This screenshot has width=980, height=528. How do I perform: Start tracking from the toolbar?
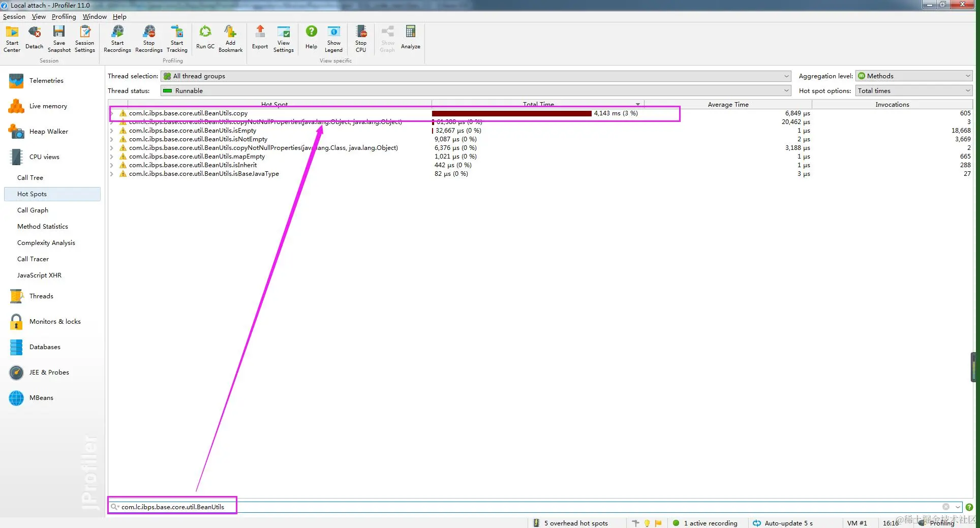(x=177, y=39)
